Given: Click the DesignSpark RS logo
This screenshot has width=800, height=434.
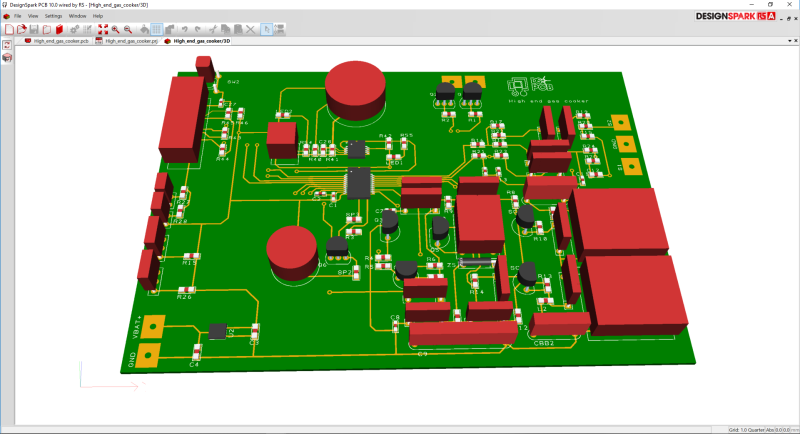Looking at the screenshot, I should point(735,16).
